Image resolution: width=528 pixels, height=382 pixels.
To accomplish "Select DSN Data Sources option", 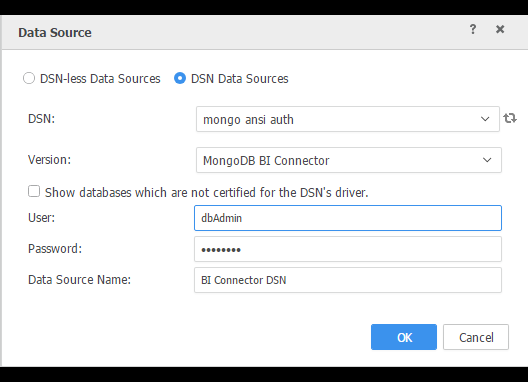I will click(180, 78).
